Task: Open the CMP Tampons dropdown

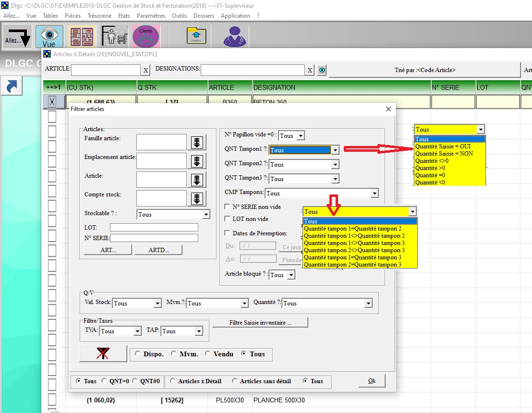Action: tap(374, 194)
